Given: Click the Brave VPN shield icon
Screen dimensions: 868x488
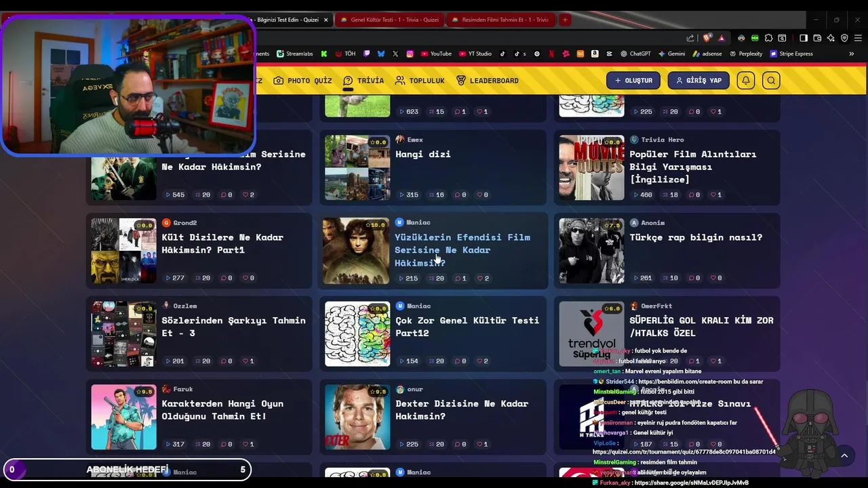Looking at the screenshot, I should tap(844, 38).
